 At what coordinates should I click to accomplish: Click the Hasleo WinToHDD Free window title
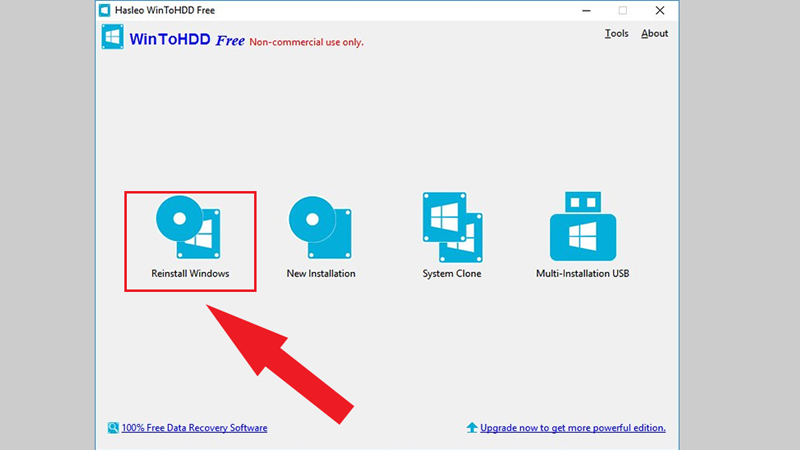point(165,10)
